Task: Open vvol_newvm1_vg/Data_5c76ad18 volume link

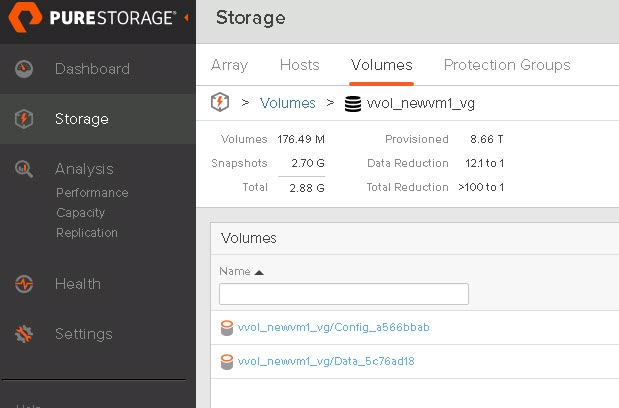Action: tap(326, 361)
